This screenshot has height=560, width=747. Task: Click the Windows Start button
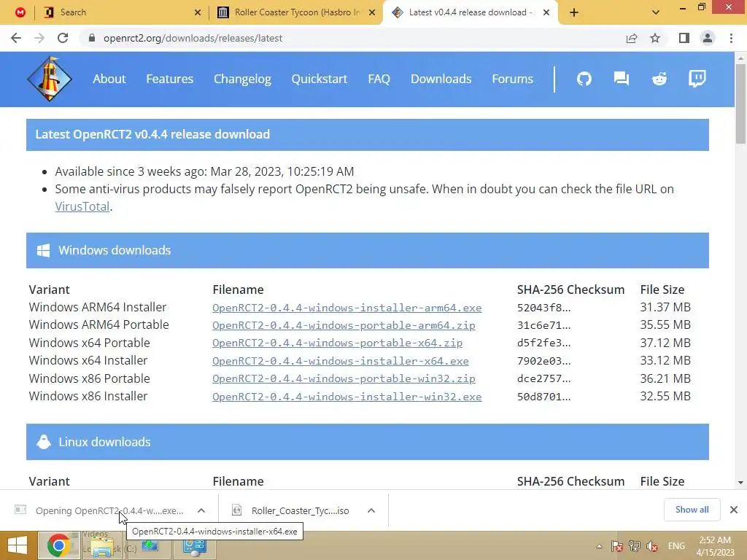(x=18, y=545)
